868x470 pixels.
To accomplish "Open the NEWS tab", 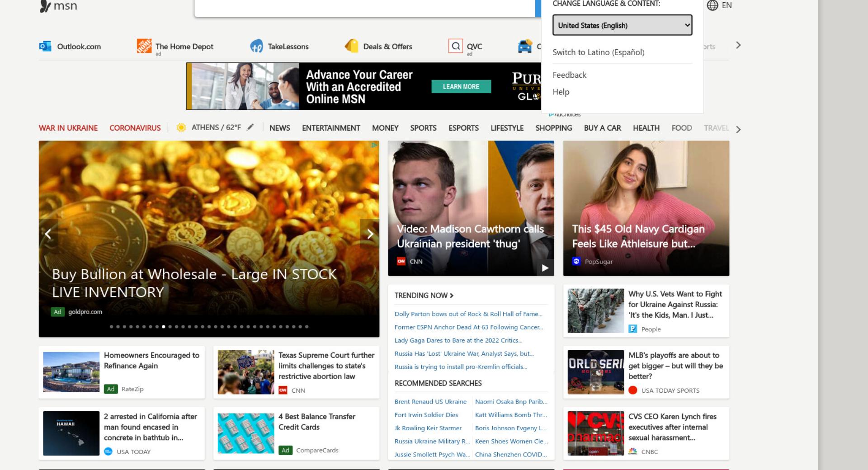I will click(280, 128).
